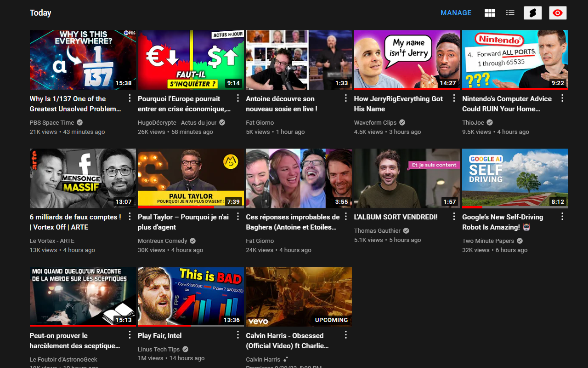This screenshot has height=368, width=588.
Task: Click the verified badge next to Linus Tech Tips
Action: click(185, 349)
